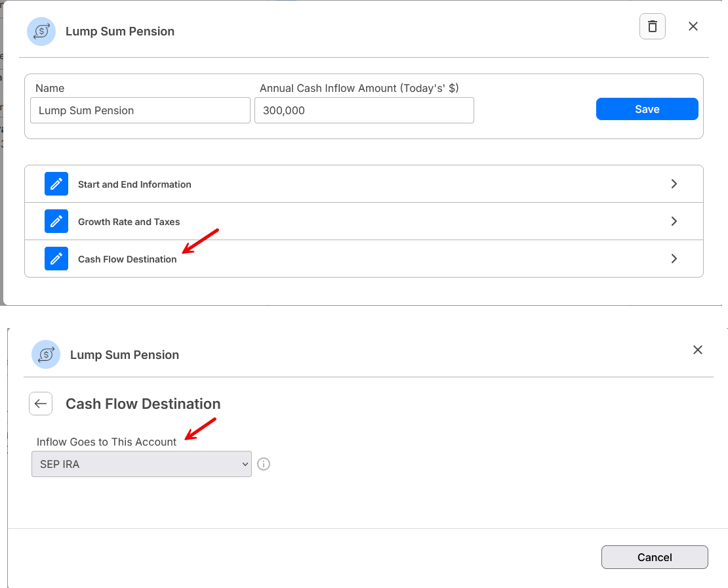
Task: Click the pencil icon for Cash Flow Destination
Action: pyautogui.click(x=56, y=259)
